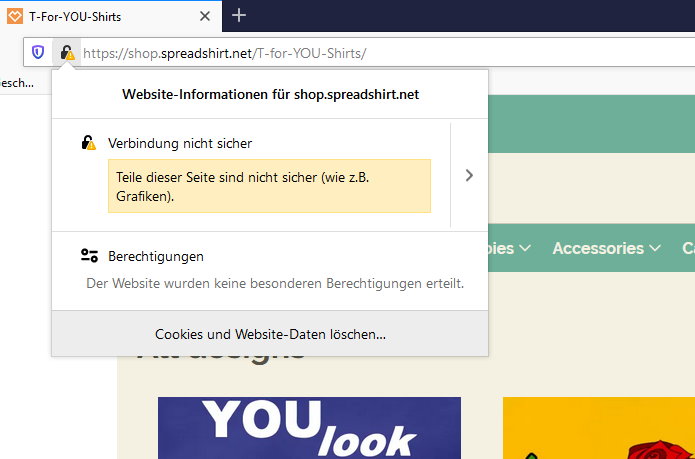Click the Berechtigungen sliders icon
The width and height of the screenshot is (695, 459).
point(89,256)
